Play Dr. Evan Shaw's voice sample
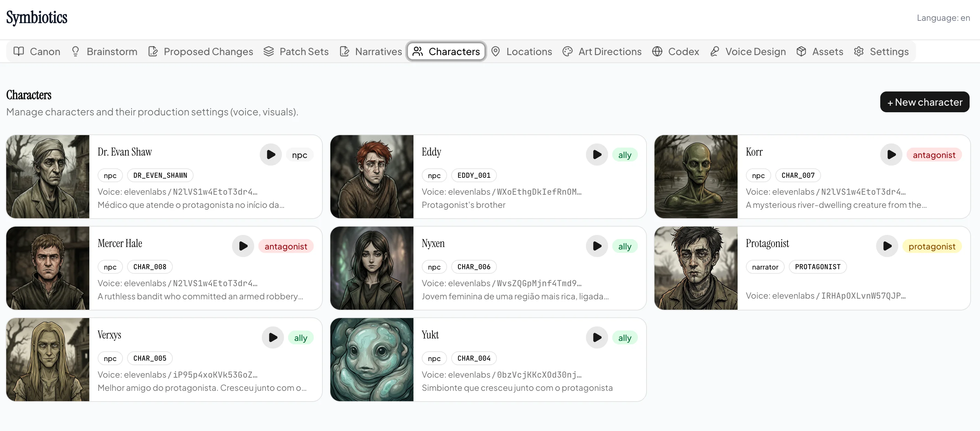 coord(270,155)
